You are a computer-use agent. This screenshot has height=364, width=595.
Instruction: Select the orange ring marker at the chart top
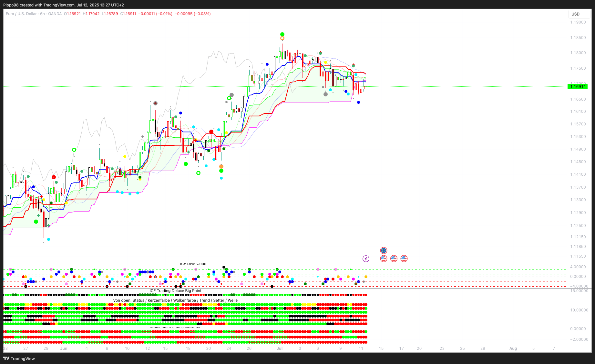coord(282,39)
